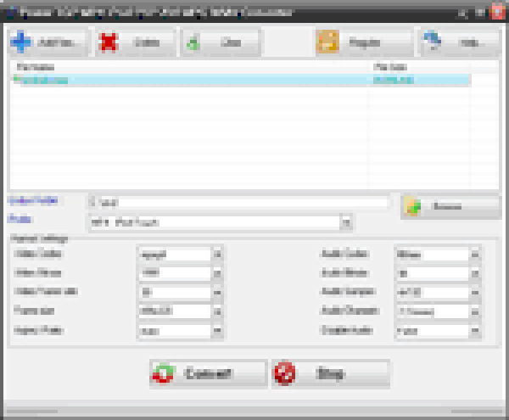The width and height of the screenshot is (509, 420).
Task: Click the folder icon on Browse button
Action: 412,206
